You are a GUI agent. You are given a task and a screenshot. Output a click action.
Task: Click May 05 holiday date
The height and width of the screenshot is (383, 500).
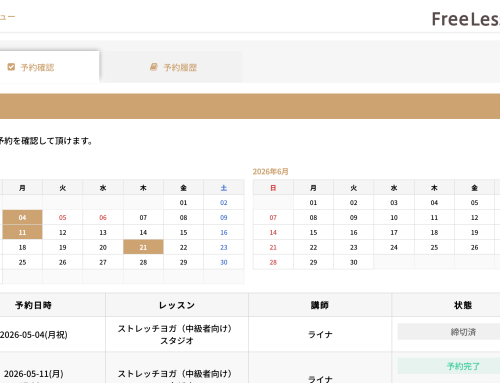[x=63, y=218]
